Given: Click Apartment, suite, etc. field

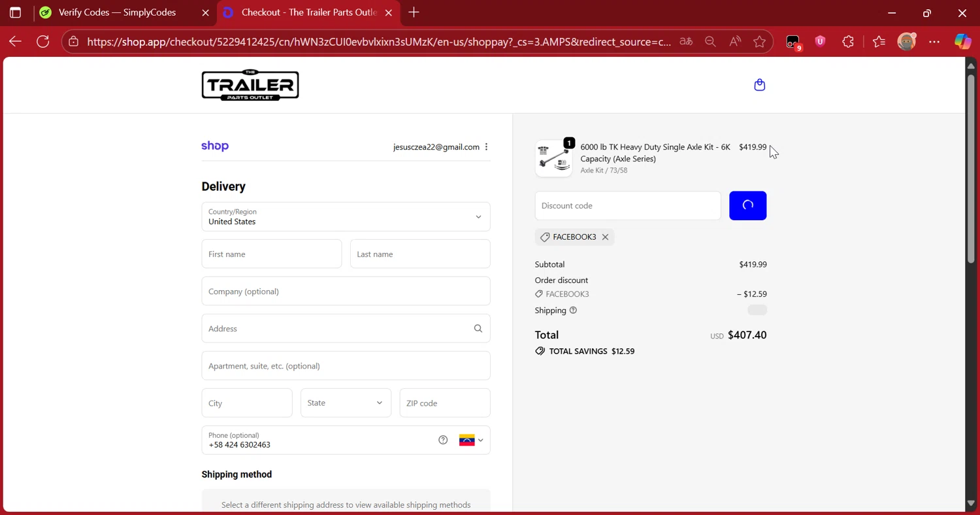Looking at the screenshot, I should tap(346, 366).
